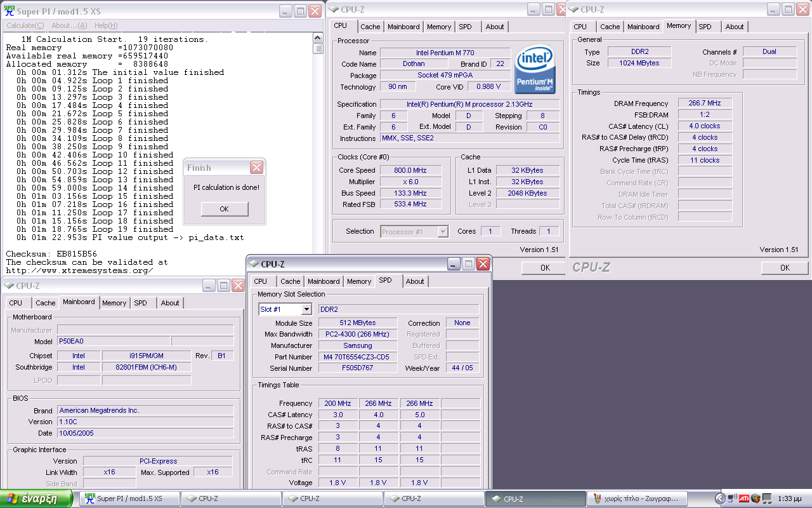Open Memory tab in CPU-Z Mainboard window
This screenshot has height=508, width=812.
point(114,303)
